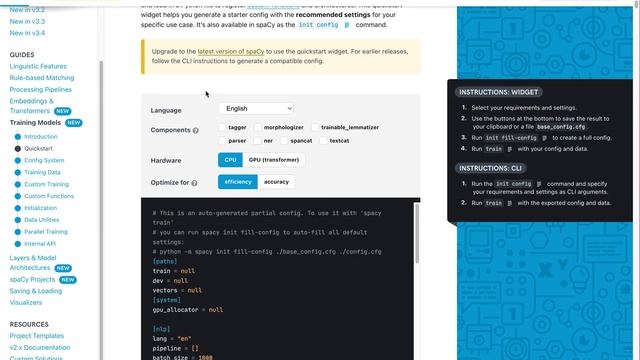Enable the parser component checkbox
The height and width of the screenshot is (360, 640).
click(222, 141)
